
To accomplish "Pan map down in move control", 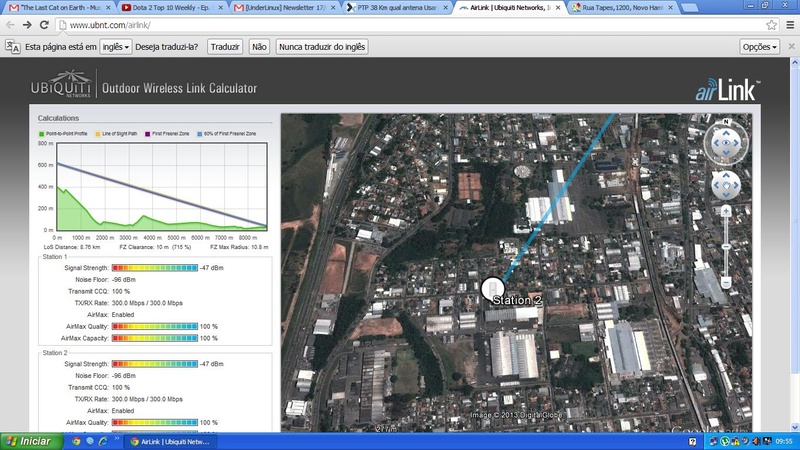I will (x=726, y=195).
